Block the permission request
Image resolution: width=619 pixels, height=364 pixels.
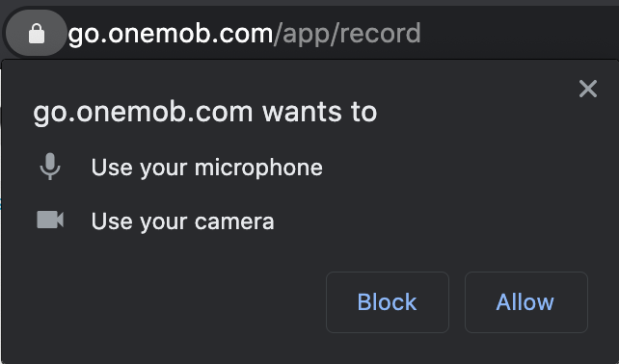tap(388, 302)
